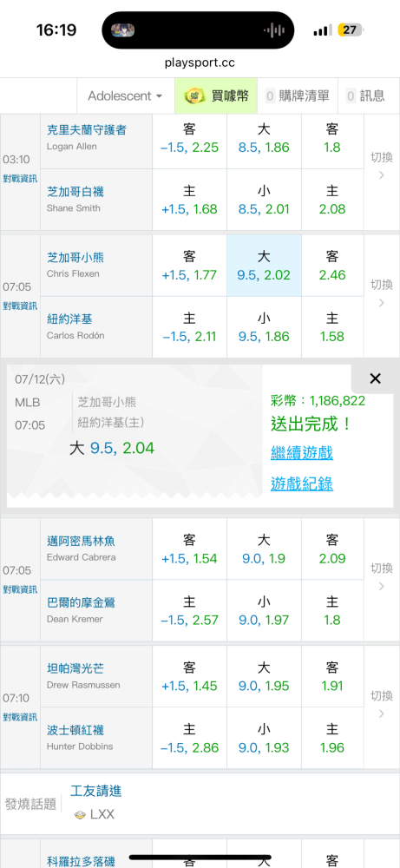
Task: Close the bet confirmation slip
Action: tap(375, 378)
